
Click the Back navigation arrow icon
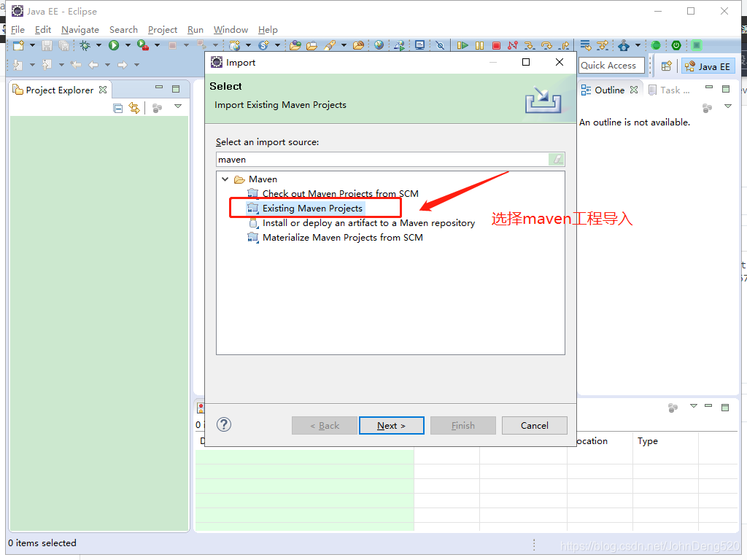pos(93,65)
